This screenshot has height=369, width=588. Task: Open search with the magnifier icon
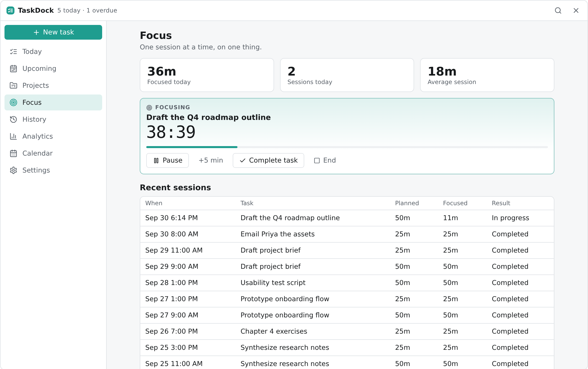coord(558,10)
